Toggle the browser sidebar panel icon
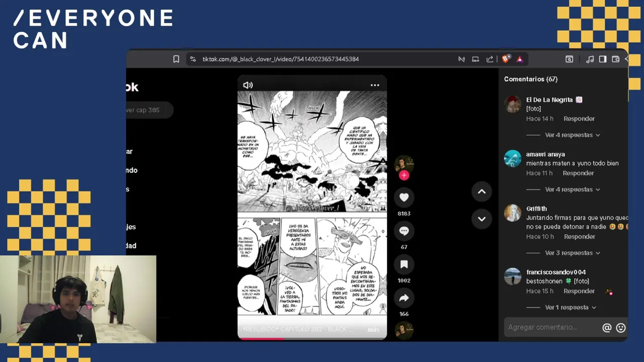This screenshot has height=362, width=644. click(603, 59)
